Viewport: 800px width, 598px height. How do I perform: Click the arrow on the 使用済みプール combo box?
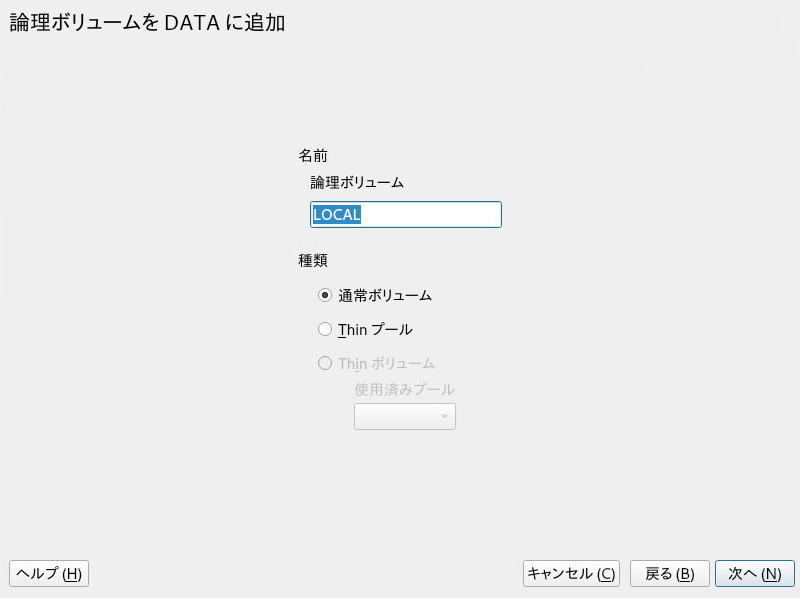tap(444, 416)
